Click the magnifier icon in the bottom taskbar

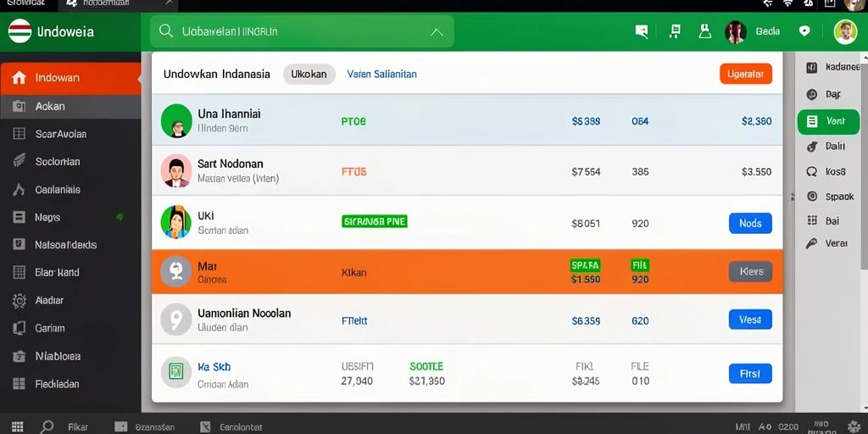click(x=47, y=427)
